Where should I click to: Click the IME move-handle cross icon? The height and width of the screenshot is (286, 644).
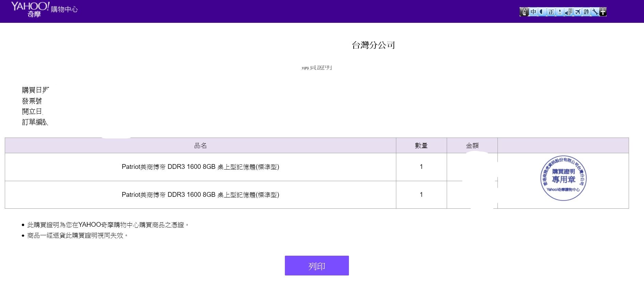[603, 12]
